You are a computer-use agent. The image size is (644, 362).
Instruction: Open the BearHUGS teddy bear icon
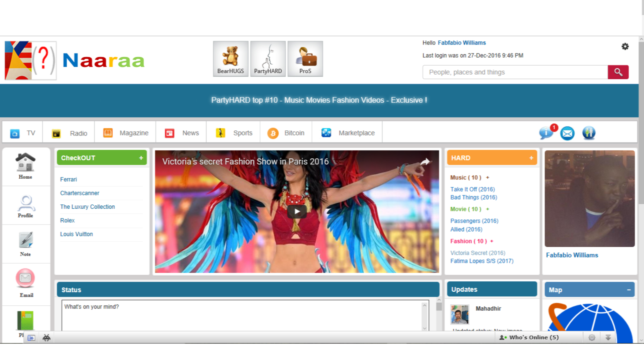pyautogui.click(x=230, y=59)
